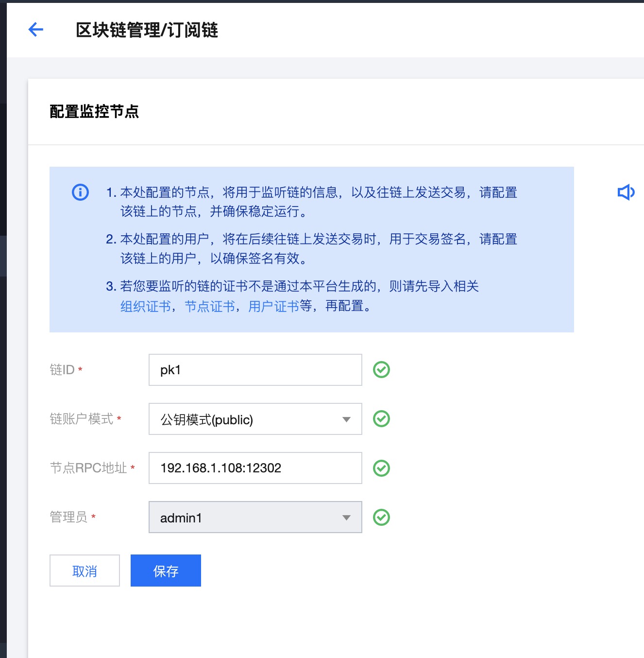Click the blue back arrow icon
This screenshot has width=644, height=658.
(x=36, y=30)
